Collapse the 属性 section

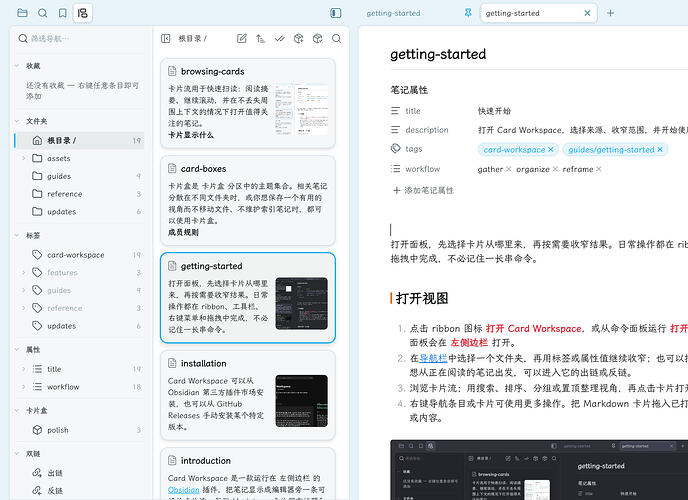17,350
